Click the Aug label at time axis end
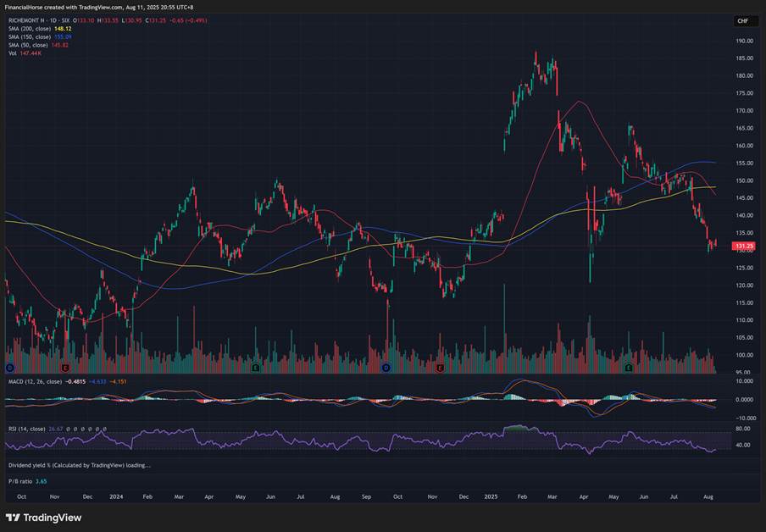766x532 pixels. point(708,496)
